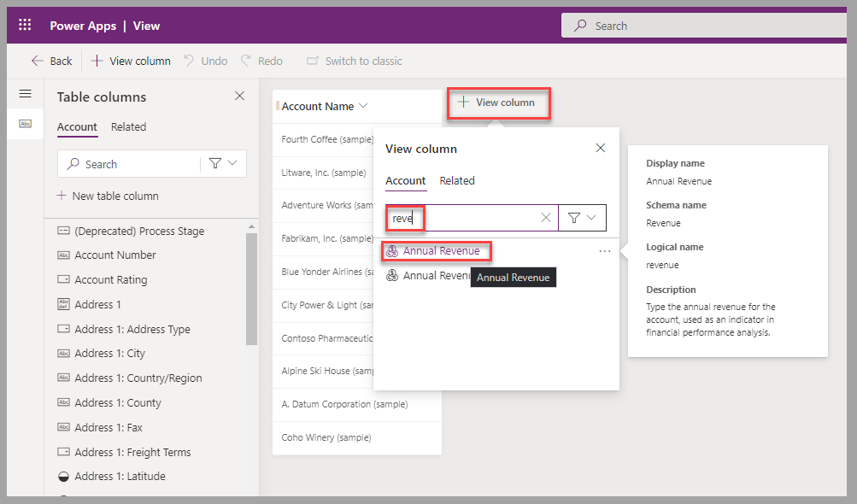Click the table columns list scrollbar
Screen dimensions: 857x504
(251, 289)
